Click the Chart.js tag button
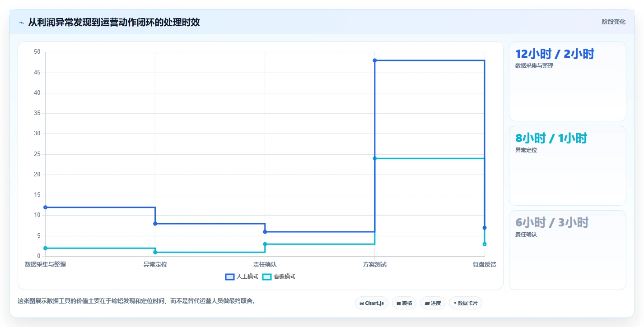The width and height of the screenshot is (644, 327). 372,303
